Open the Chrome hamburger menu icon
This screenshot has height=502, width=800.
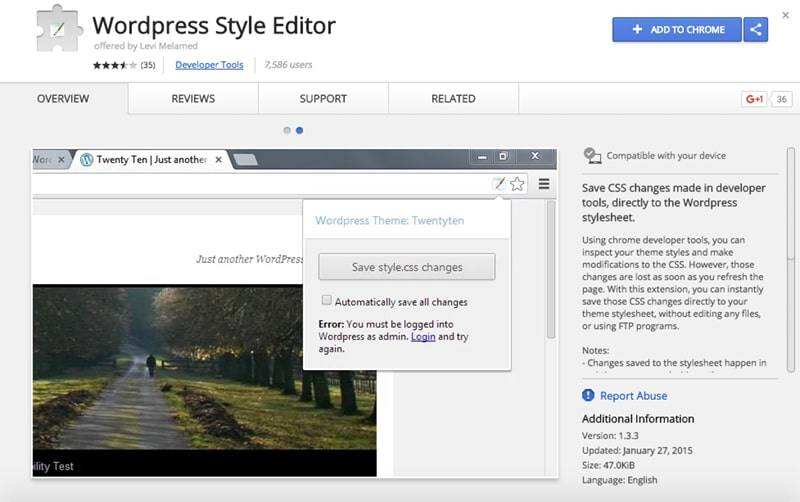click(544, 184)
